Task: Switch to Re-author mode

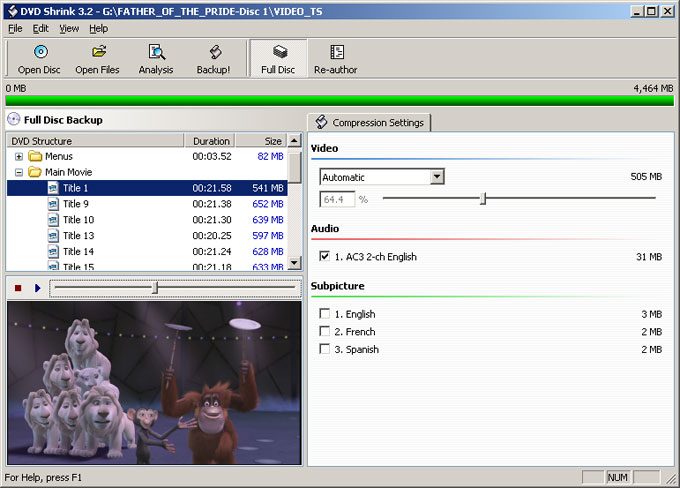Action: [x=336, y=59]
